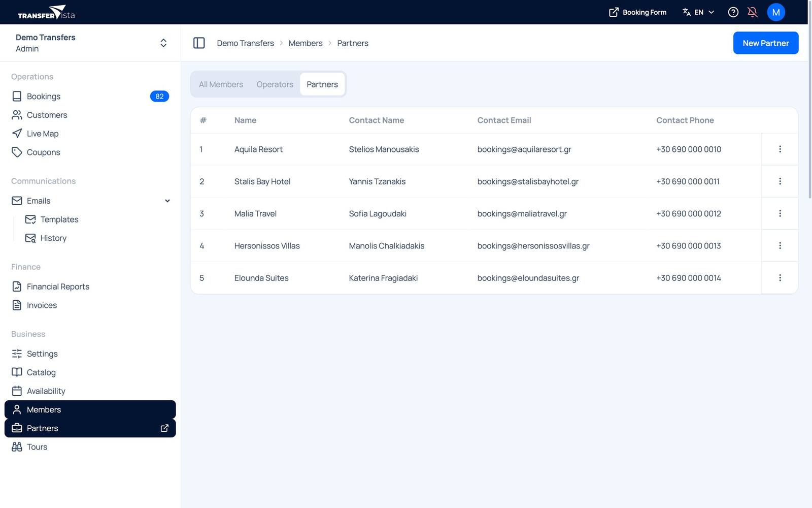Open Catalog in sidebar
812x508 pixels.
90,372
